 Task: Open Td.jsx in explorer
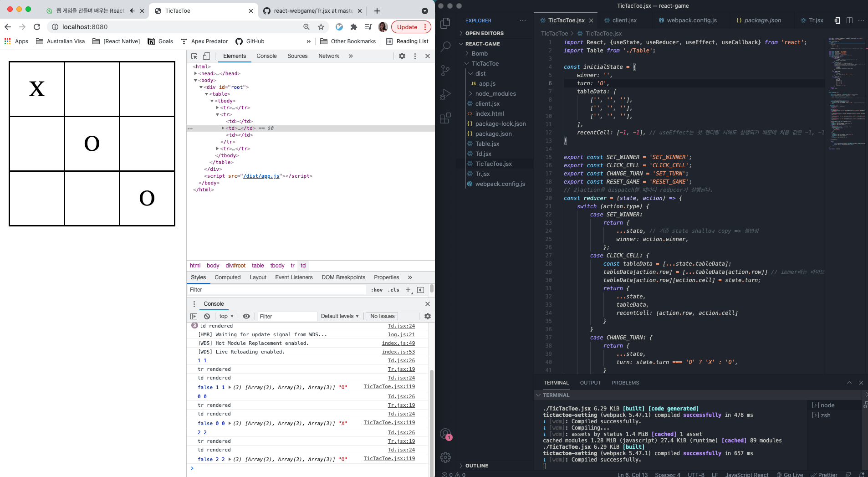(483, 154)
